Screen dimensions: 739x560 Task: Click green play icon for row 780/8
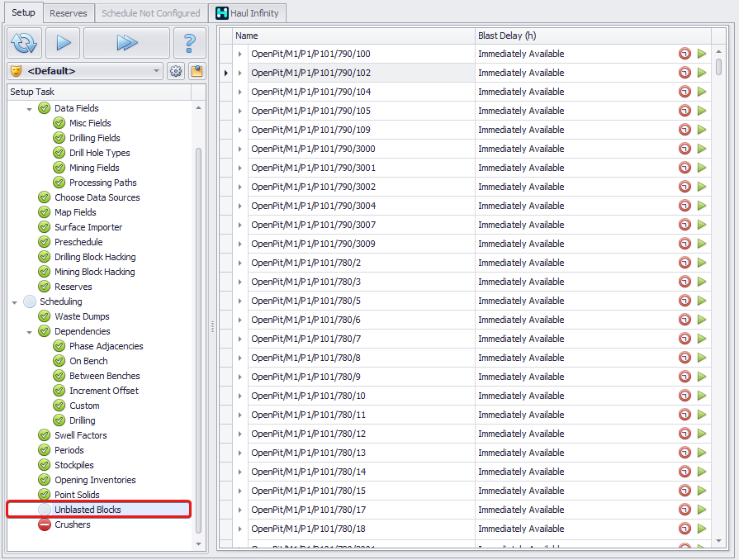click(x=702, y=358)
